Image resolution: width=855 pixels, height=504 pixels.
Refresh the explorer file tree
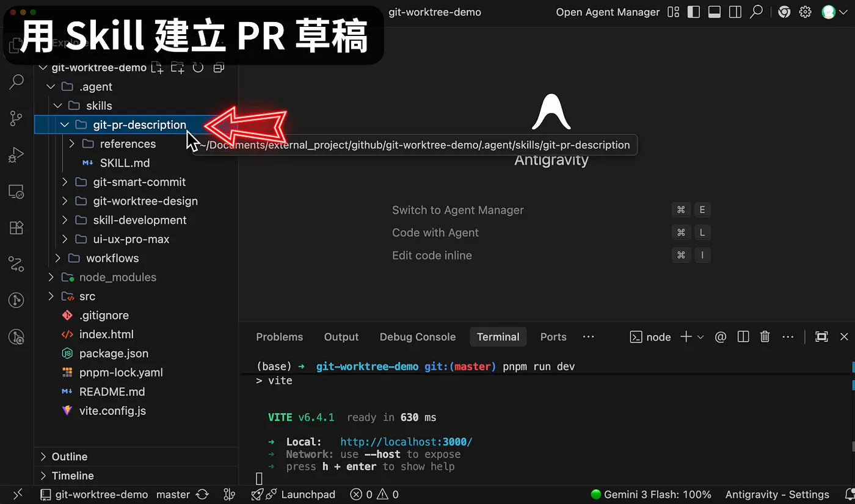198,68
